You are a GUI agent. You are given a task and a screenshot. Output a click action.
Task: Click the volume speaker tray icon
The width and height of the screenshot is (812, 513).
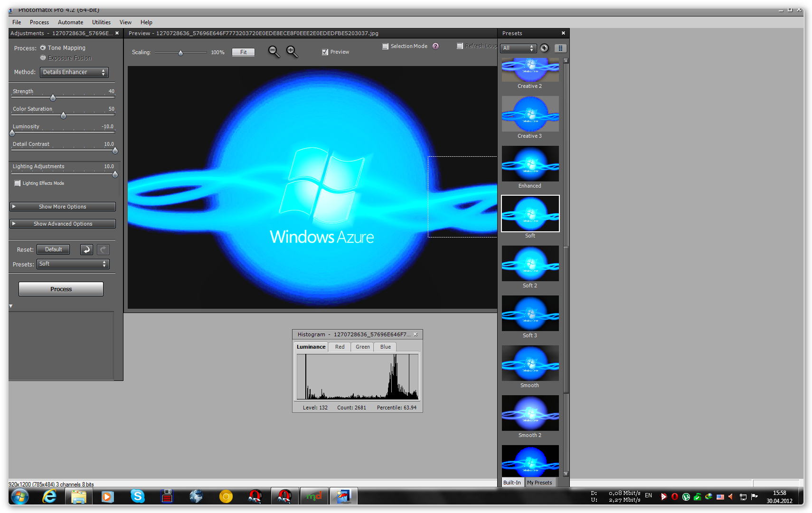731,497
